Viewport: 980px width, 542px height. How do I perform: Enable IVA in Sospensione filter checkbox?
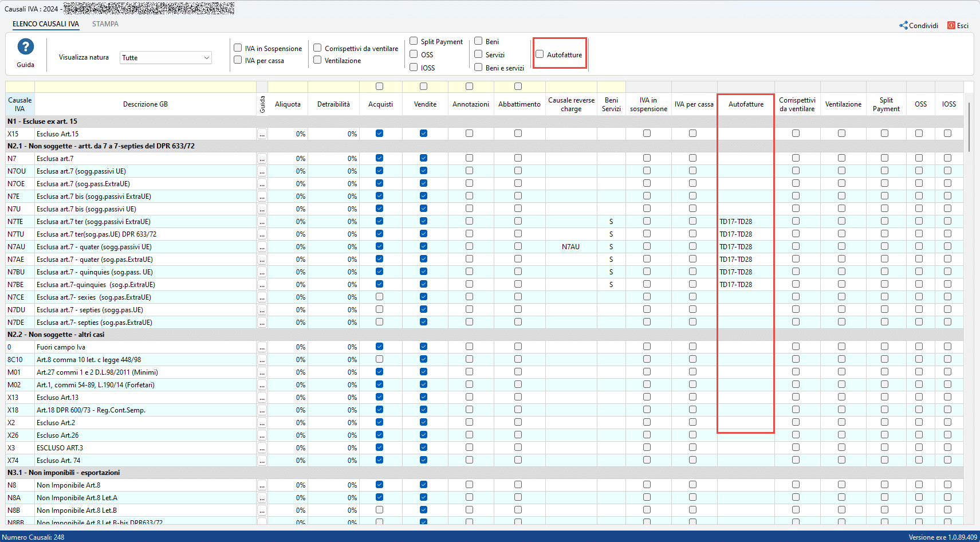click(238, 48)
